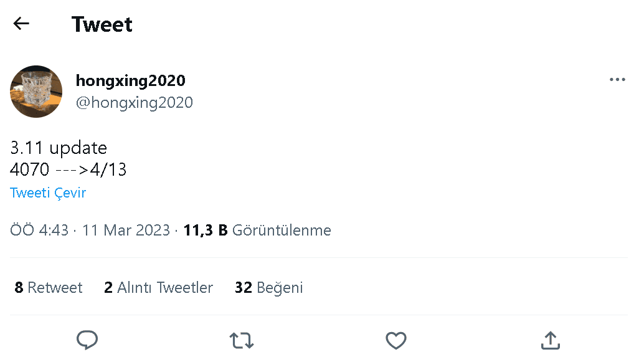Viewport: 644px width, 362px height.
Task: Open the tweet options with the three-dot icon
Action: (618, 79)
